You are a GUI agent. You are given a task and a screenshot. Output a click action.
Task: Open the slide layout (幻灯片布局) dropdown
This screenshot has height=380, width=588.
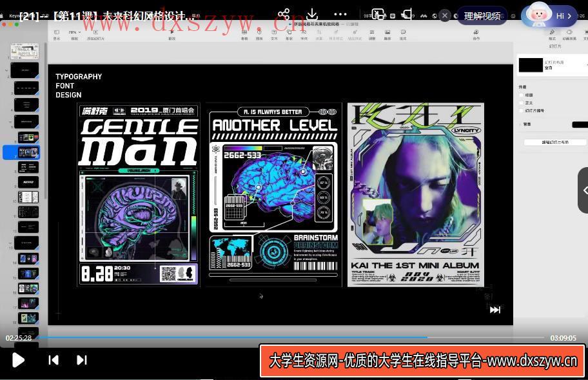click(x=553, y=65)
